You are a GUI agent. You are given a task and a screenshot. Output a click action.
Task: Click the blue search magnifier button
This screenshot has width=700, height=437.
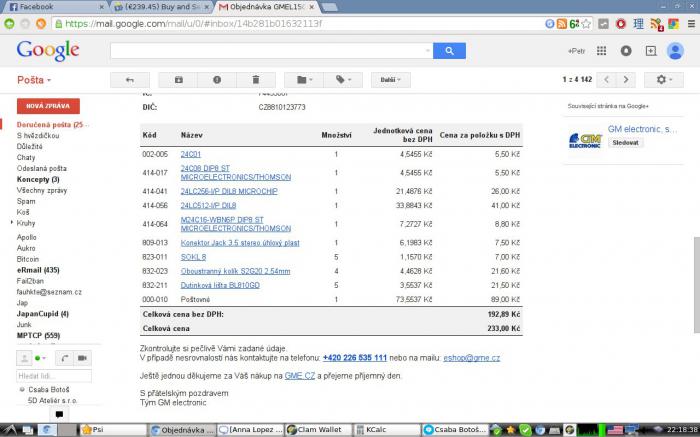pos(449,51)
